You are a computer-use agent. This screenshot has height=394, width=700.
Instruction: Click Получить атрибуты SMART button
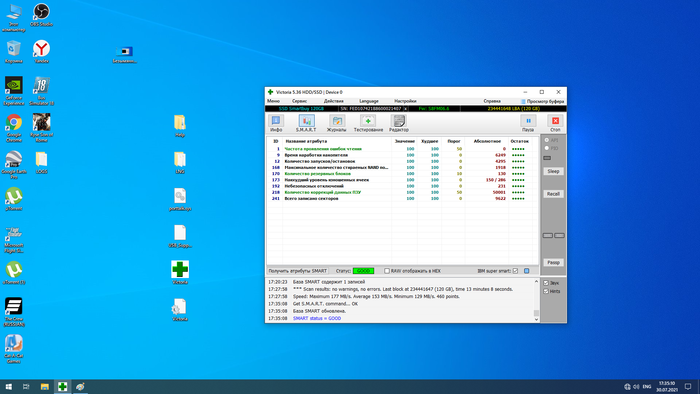[298, 271]
